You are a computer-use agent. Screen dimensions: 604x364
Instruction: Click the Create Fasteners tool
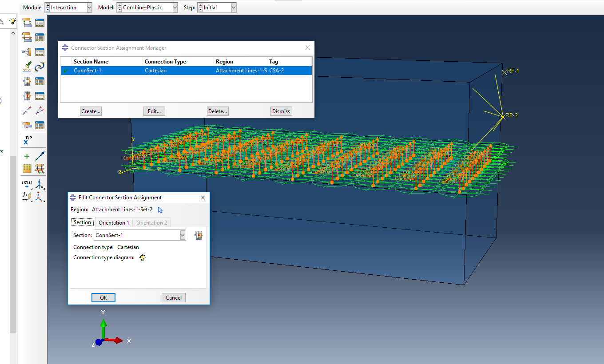(x=27, y=125)
